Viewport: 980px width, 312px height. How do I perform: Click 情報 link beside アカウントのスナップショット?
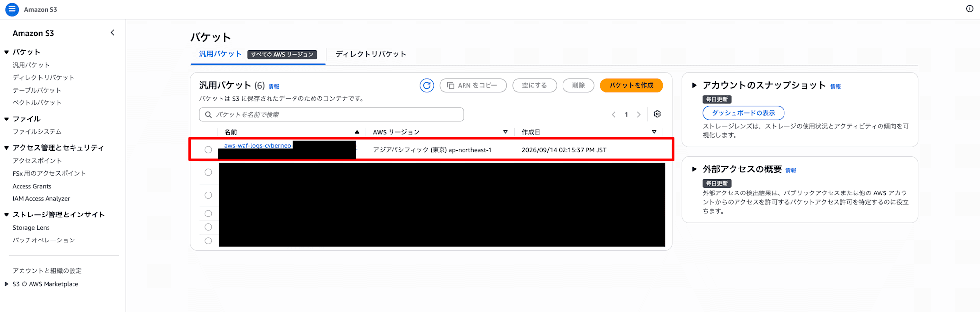coord(835,87)
